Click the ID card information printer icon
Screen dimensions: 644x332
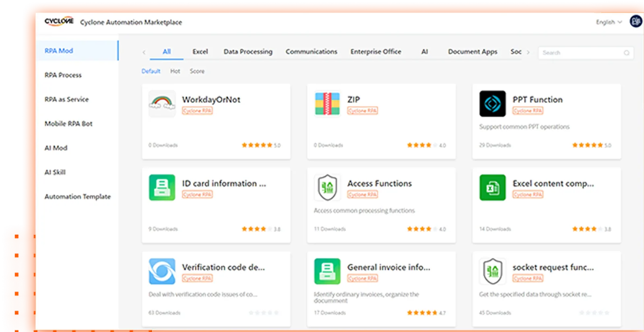pos(162,188)
